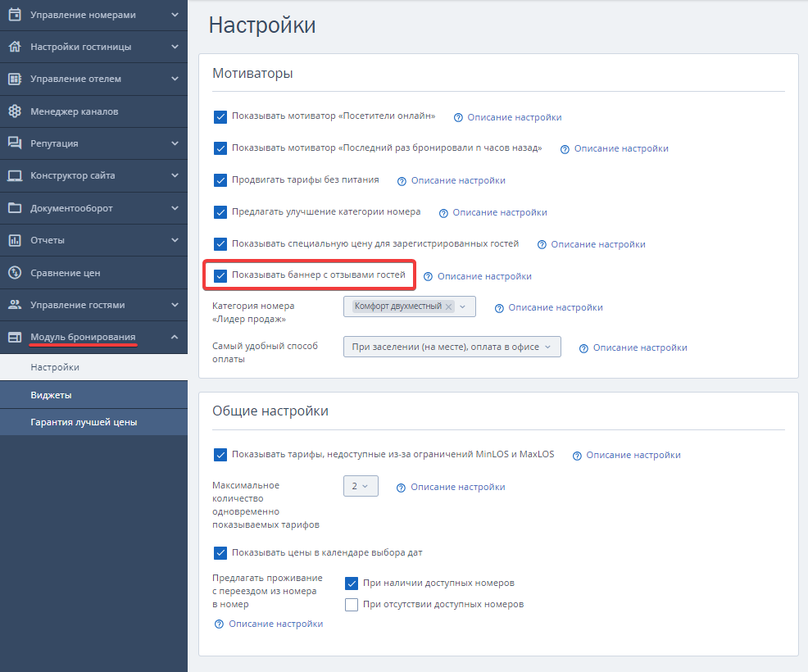This screenshot has height=672, width=808.
Task: Uncheck Показывать баннер с отзывами гостей
Action: click(220, 275)
